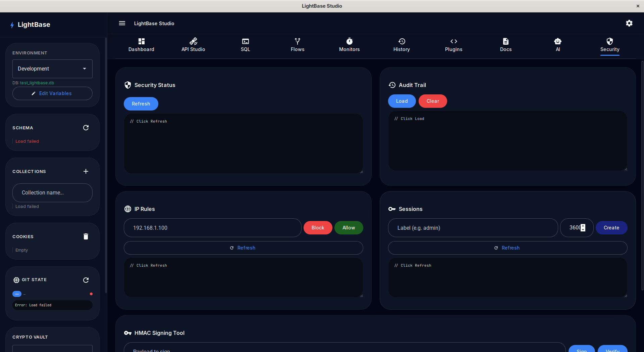Click the Sessions output text area
This screenshot has width=644, height=352.
tap(507, 277)
